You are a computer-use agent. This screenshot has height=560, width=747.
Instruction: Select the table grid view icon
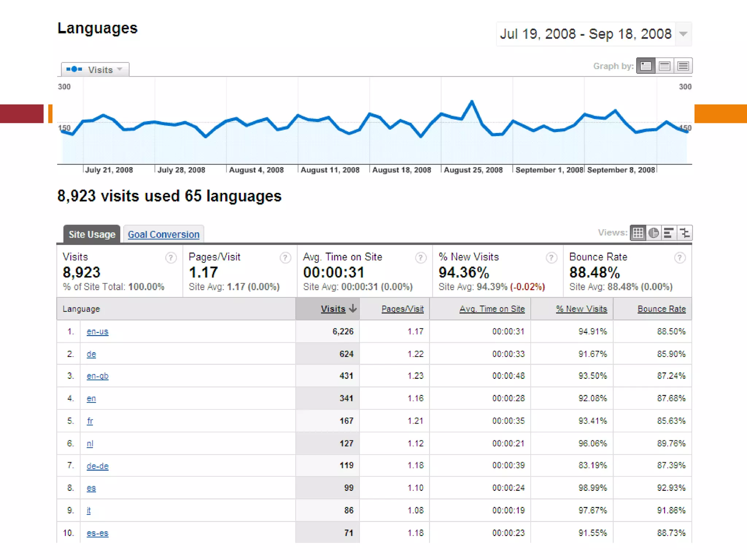coord(638,233)
